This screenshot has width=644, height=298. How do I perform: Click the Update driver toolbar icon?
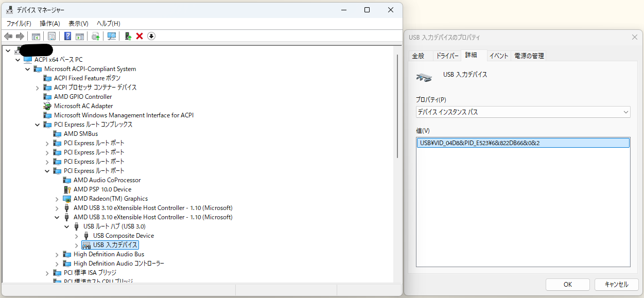(95, 36)
